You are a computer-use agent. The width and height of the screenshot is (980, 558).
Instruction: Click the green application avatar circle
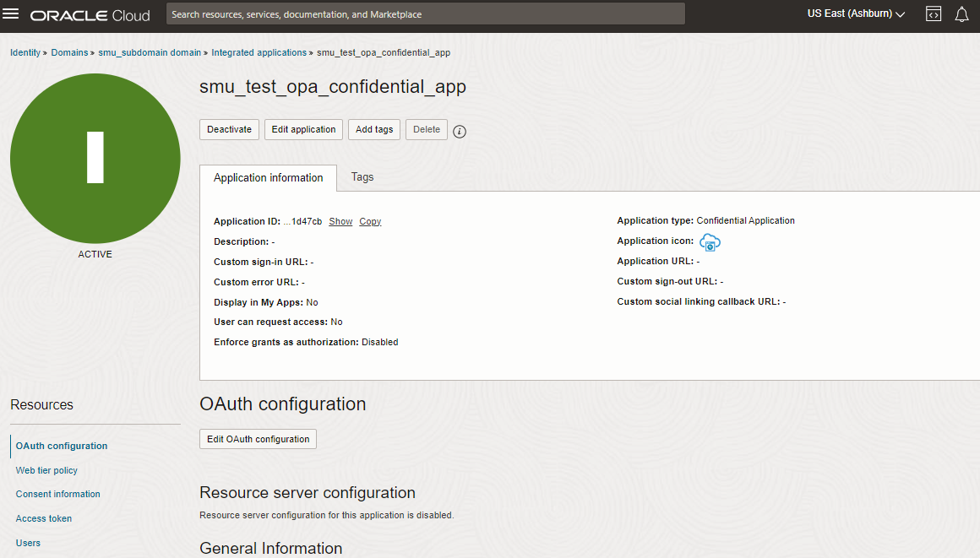(x=95, y=158)
